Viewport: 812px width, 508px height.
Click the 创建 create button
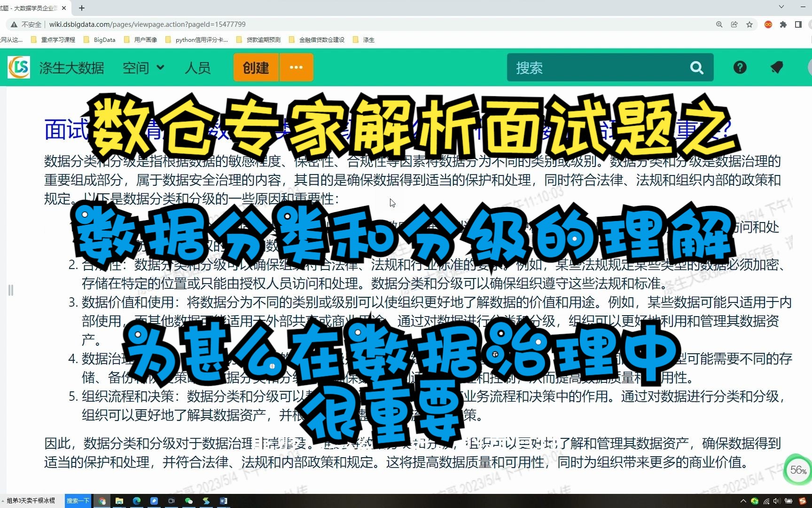255,67
